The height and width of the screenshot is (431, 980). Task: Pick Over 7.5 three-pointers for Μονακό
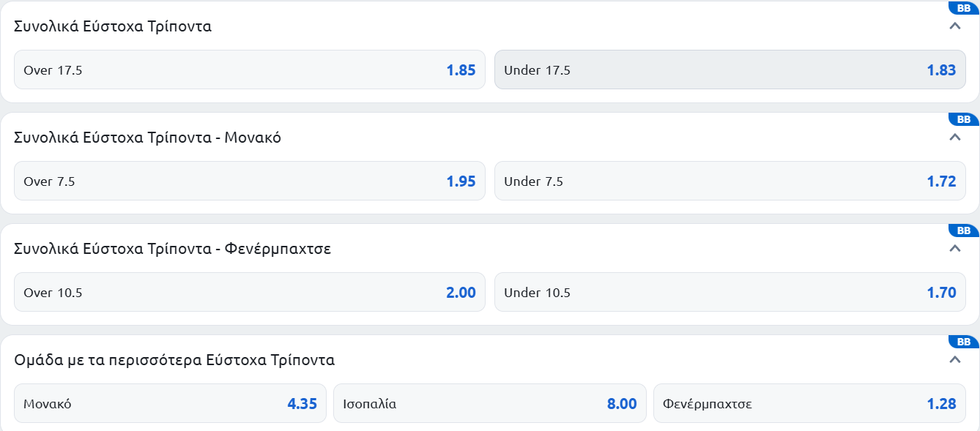(x=250, y=181)
